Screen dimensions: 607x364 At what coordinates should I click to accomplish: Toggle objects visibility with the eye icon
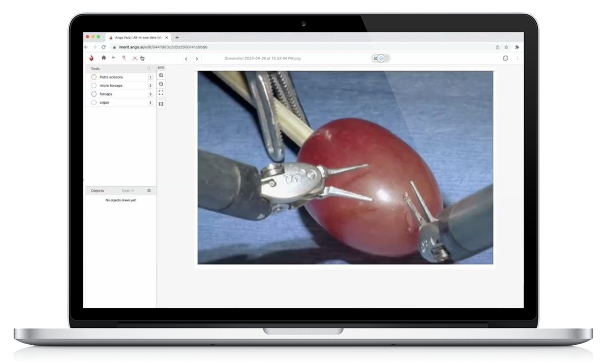149,191
